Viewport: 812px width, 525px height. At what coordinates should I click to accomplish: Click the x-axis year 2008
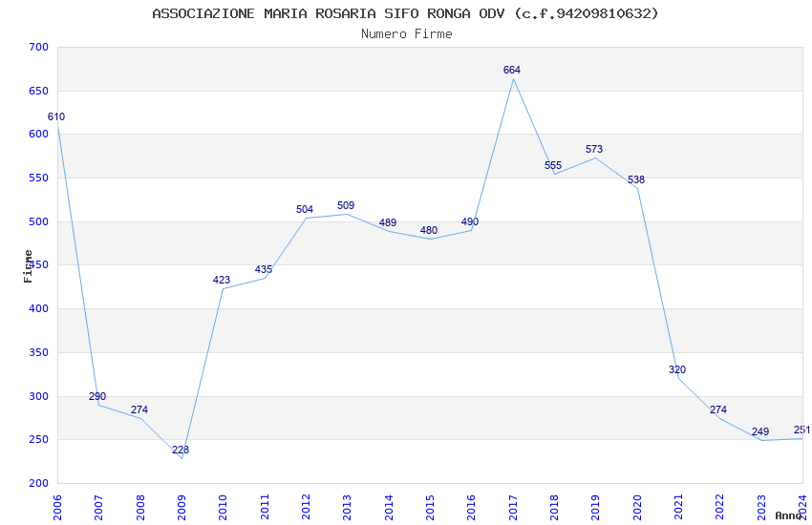[x=139, y=507]
